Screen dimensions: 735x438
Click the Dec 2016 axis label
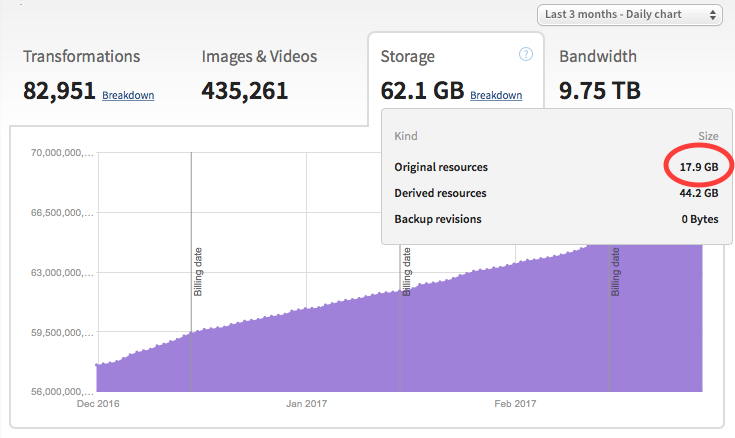97,405
